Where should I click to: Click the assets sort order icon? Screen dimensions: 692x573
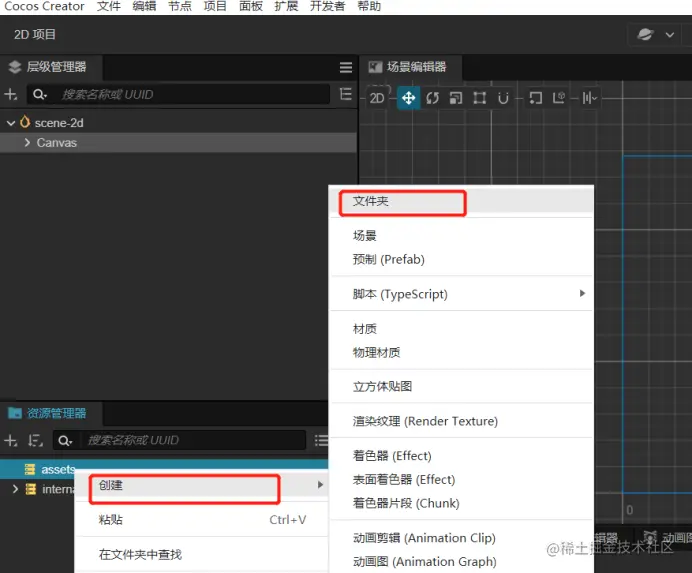click(35, 440)
